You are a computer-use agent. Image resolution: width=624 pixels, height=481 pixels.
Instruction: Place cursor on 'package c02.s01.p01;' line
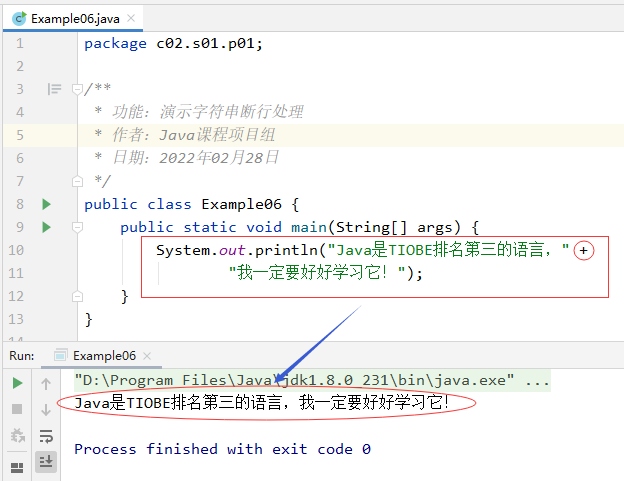(174, 43)
